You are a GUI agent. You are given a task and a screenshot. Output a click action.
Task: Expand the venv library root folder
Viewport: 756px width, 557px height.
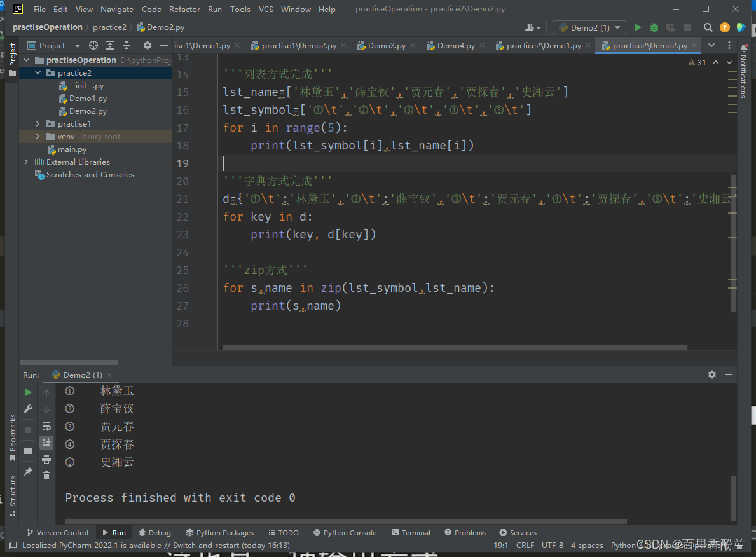(x=38, y=137)
